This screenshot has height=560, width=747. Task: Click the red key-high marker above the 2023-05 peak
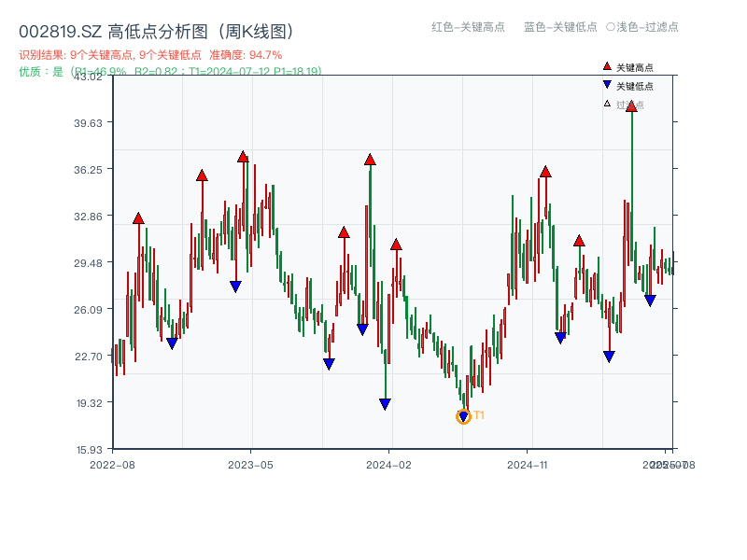tap(244, 158)
